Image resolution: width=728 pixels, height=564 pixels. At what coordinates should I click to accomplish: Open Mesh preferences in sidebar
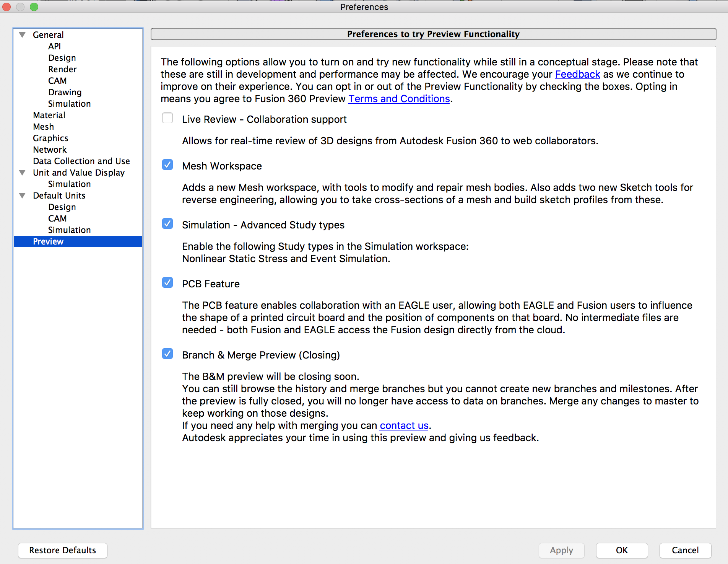pyautogui.click(x=43, y=127)
